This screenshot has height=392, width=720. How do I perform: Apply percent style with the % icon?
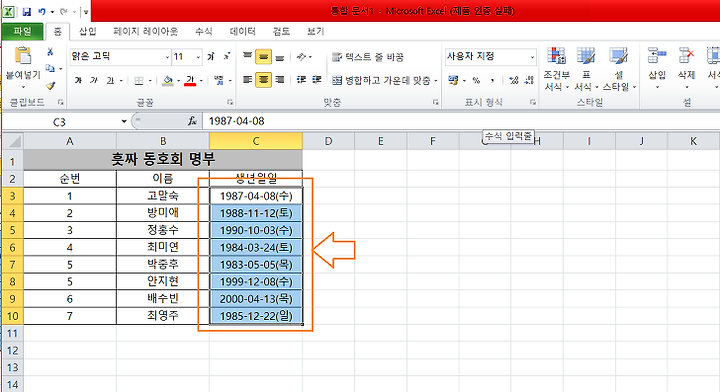click(476, 80)
